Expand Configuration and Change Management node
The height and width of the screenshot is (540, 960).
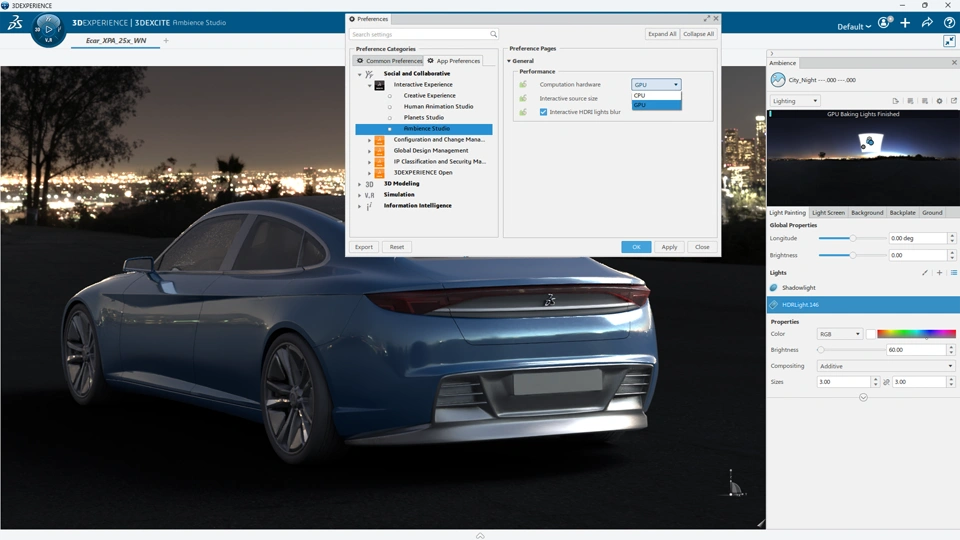tap(369, 140)
